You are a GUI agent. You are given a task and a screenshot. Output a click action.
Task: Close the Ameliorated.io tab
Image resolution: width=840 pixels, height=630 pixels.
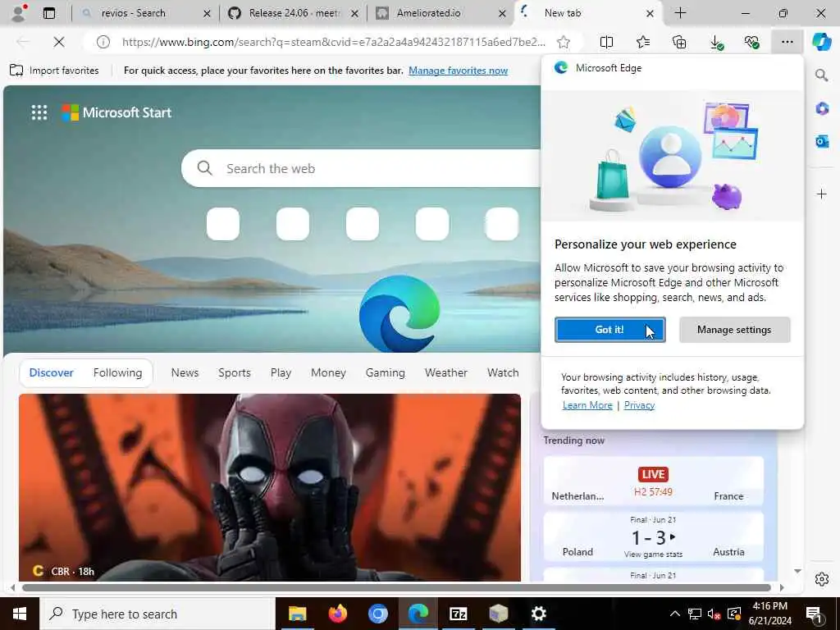[502, 13]
